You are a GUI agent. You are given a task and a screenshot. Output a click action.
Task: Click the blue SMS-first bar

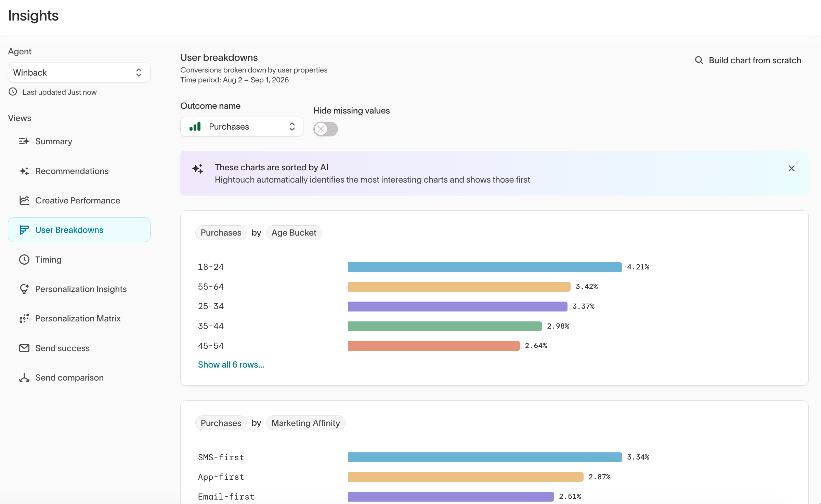(x=485, y=457)
